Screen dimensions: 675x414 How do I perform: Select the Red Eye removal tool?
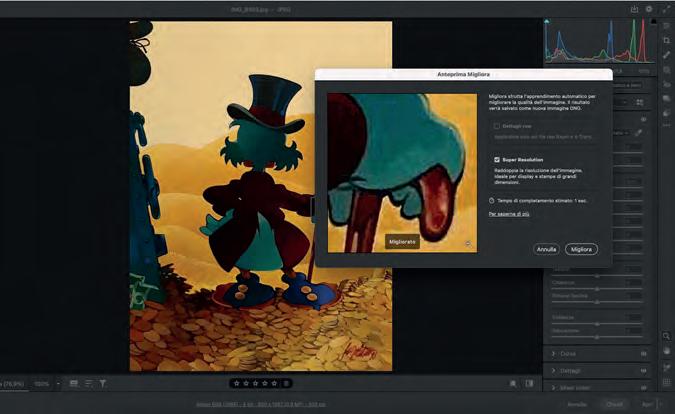tap(666, 84)
